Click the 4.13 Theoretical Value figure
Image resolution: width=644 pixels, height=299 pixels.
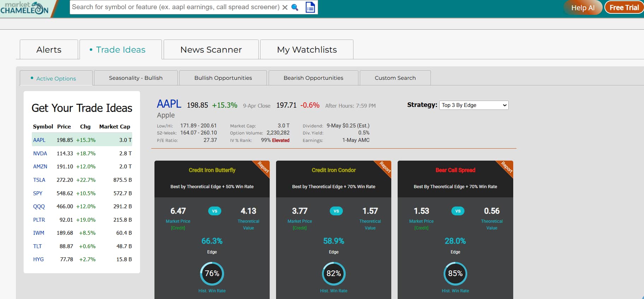coord(248,211)
